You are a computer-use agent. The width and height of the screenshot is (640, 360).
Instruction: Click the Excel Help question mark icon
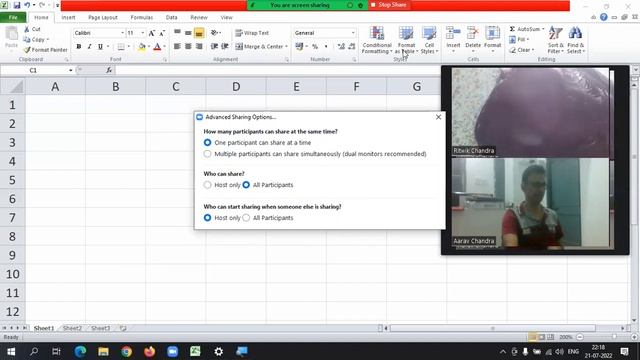(x=604, y=17)
